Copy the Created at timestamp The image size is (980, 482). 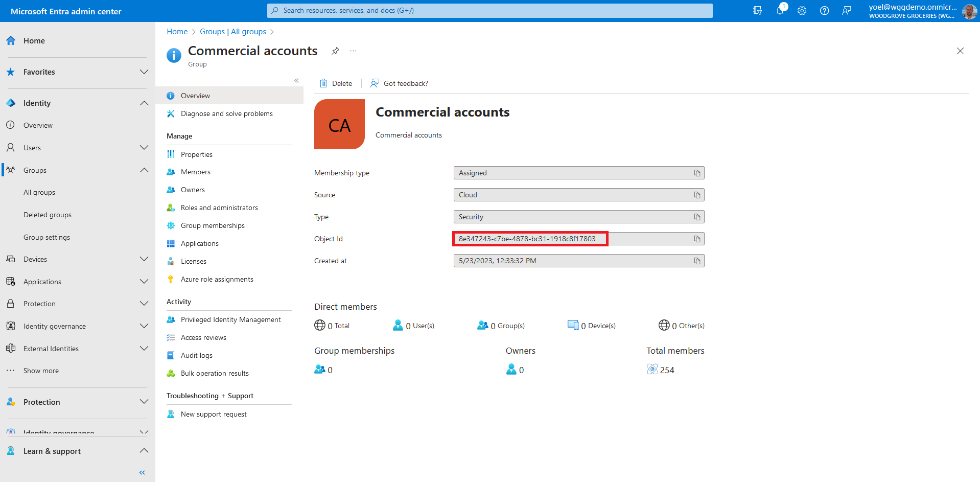click(697, 261)
